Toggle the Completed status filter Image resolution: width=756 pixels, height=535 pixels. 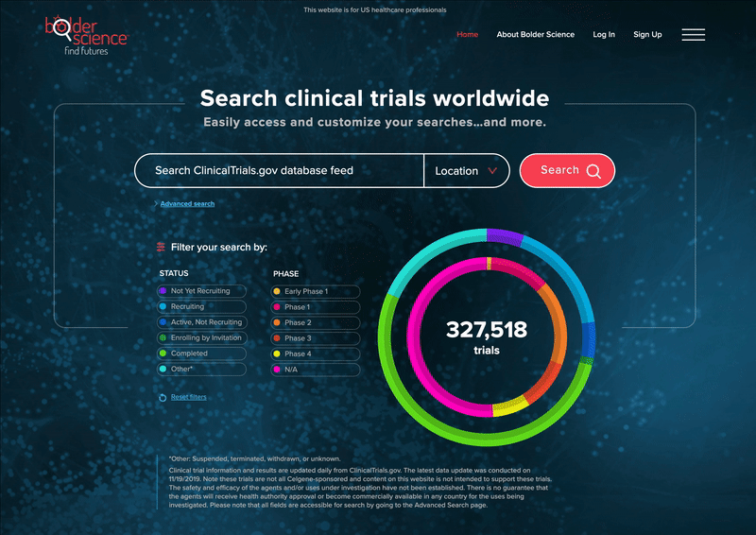[x=201, y=354]
